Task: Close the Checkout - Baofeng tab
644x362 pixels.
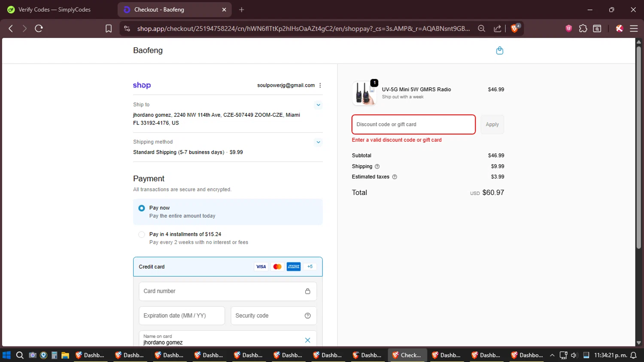Action: [x=224, y=9]
